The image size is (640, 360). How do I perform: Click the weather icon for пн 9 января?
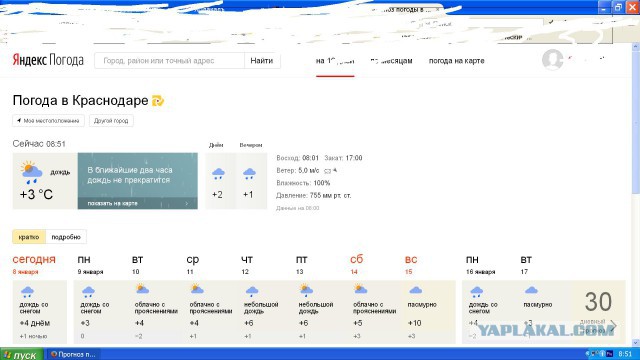[88, 291]
